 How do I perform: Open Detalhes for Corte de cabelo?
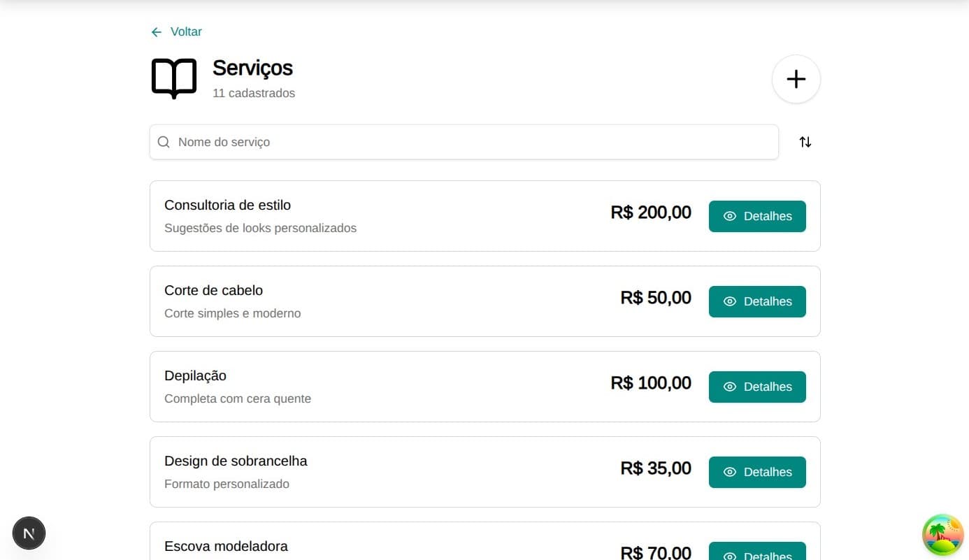click(757, 301)
